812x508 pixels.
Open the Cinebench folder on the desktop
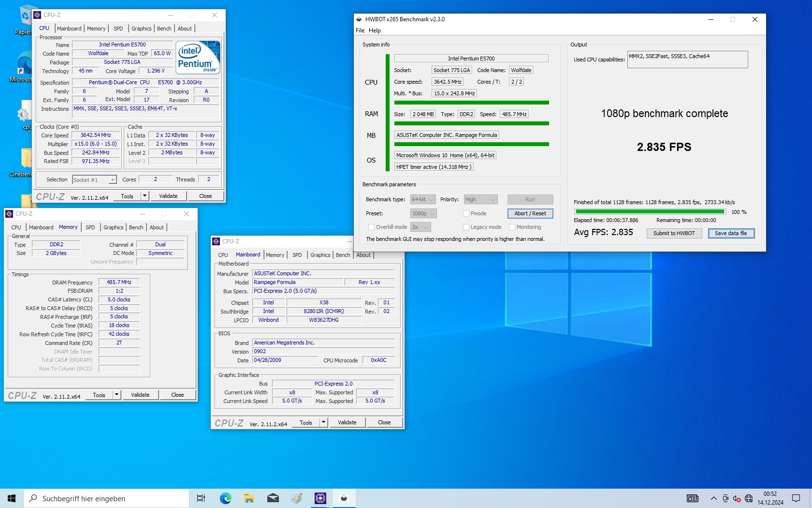click(22, 162)
